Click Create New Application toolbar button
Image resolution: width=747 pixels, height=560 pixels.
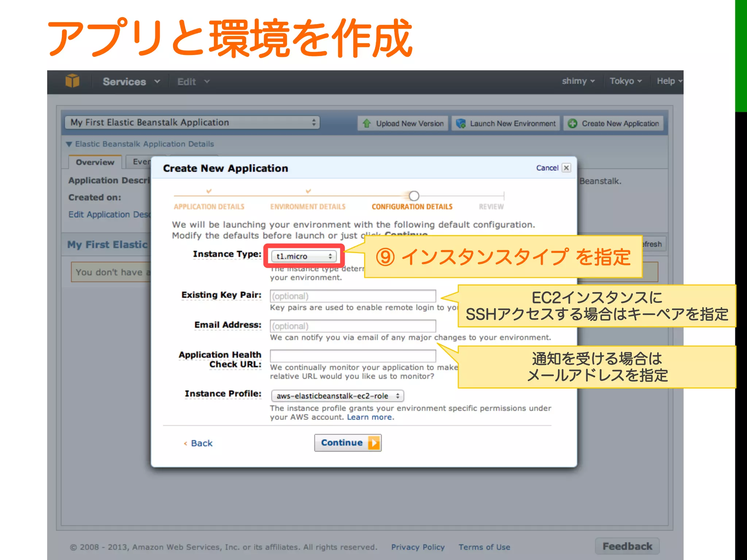[x=614, y=124]
